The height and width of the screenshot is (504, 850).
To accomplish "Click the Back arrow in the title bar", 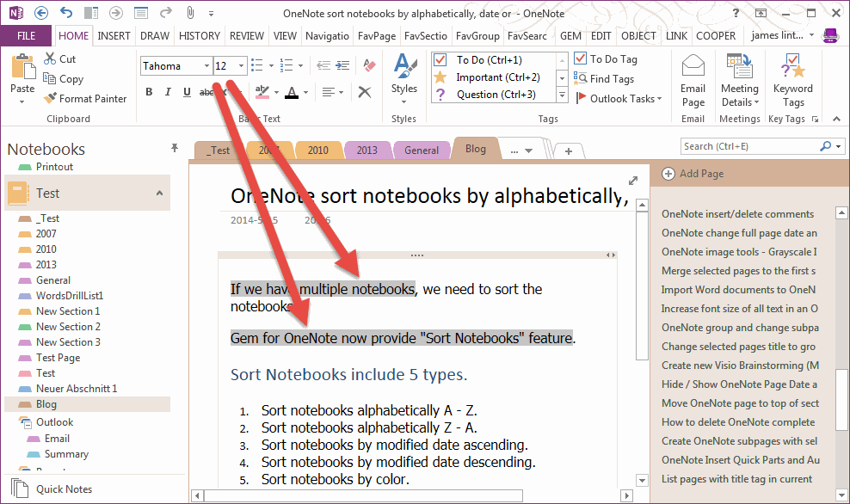I will [41, 13].
